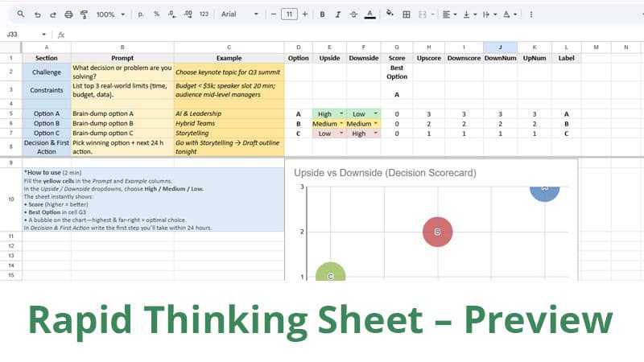Open the Arial font dropdown

point(239,14)
